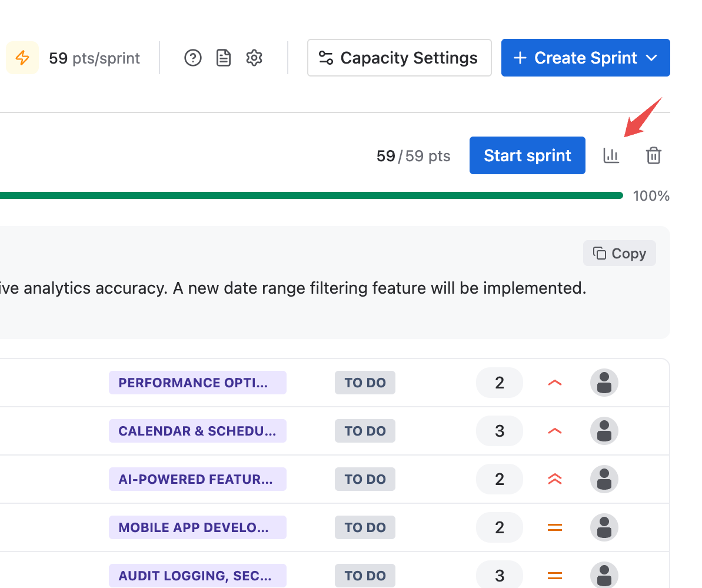This screenshot has width=702, height=588.
Task: Click the Create Sprint button
Action: (585, 58)
